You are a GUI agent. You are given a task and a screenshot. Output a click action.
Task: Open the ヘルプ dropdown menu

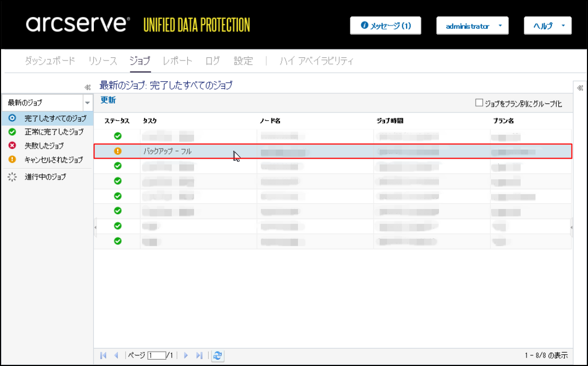point(547,26)
